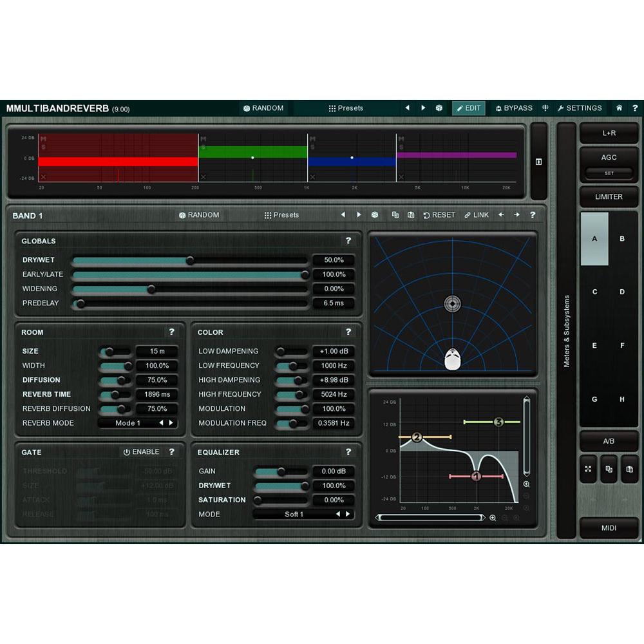Screen dimensions: 644x644
Task: Toggle EDIT mode in the top toolbar
Action: click(469, 108)
